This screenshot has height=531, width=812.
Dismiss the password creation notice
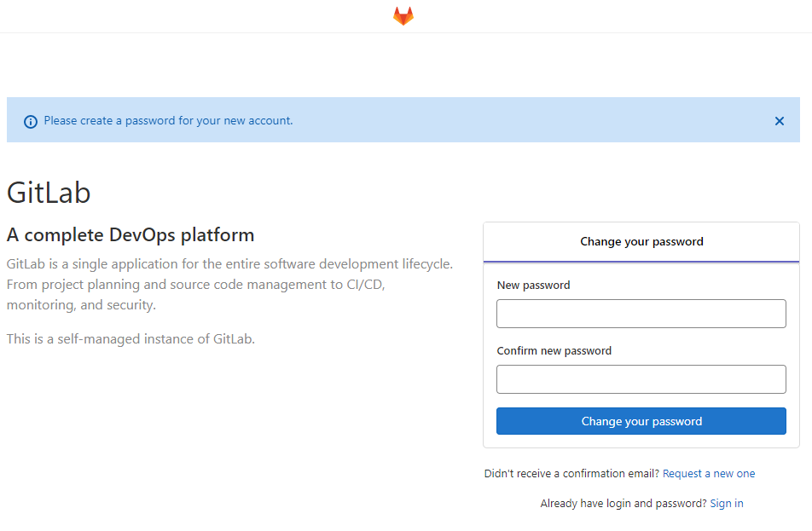tap(779, 121)
